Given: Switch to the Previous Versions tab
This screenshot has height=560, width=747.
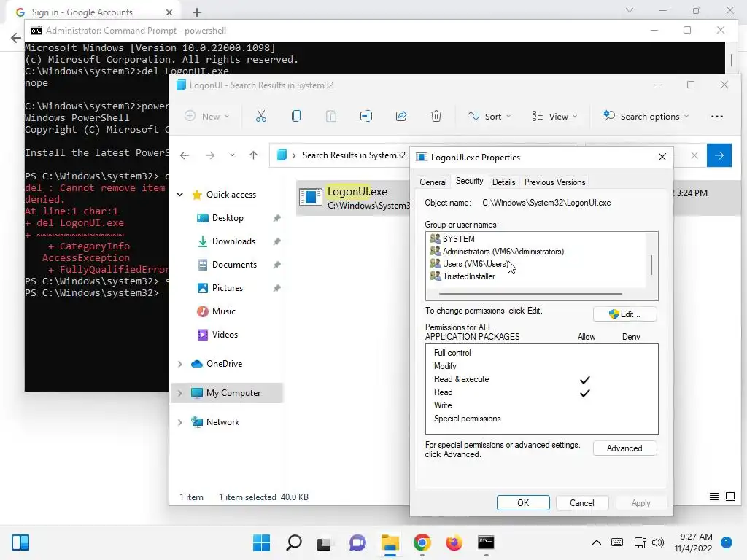Looking at the screenshot, I should (x=554, y=182).
